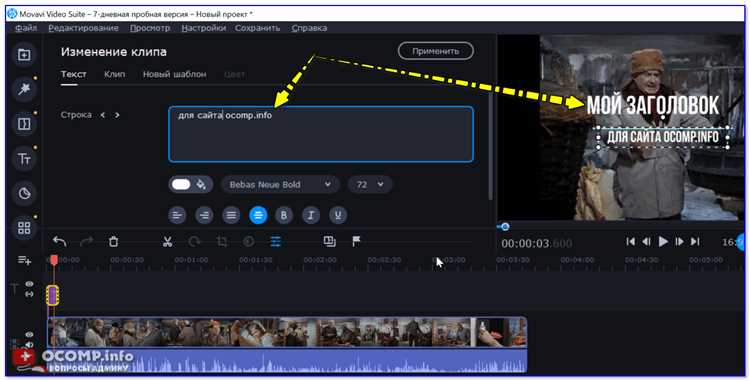Screen dimensions: 750x381
Task: Align the title text to the right
Action: (x=204, y=215)
